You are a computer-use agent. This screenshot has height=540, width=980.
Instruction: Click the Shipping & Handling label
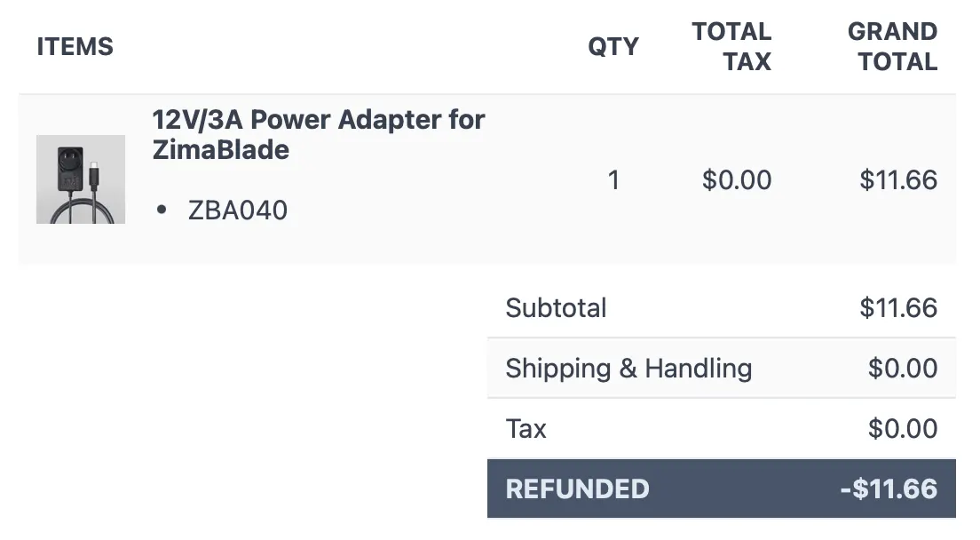(628, 369)
